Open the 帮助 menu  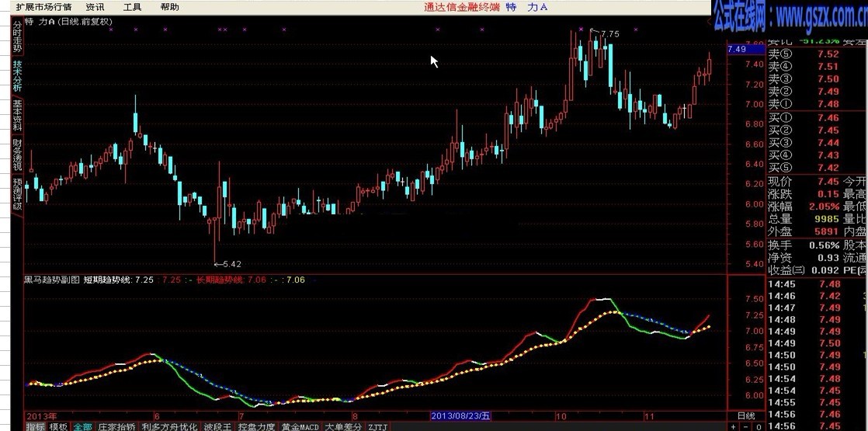coord(169,7)
